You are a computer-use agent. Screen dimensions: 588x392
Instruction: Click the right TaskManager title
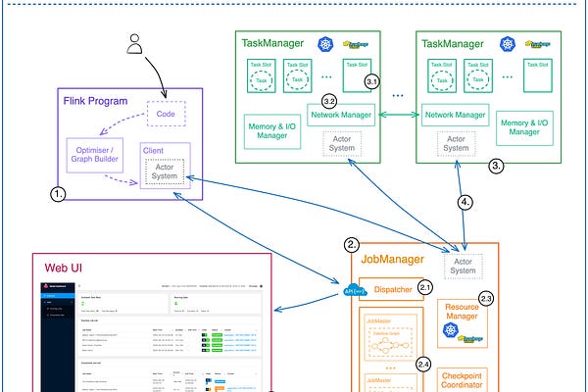(453, 44)
